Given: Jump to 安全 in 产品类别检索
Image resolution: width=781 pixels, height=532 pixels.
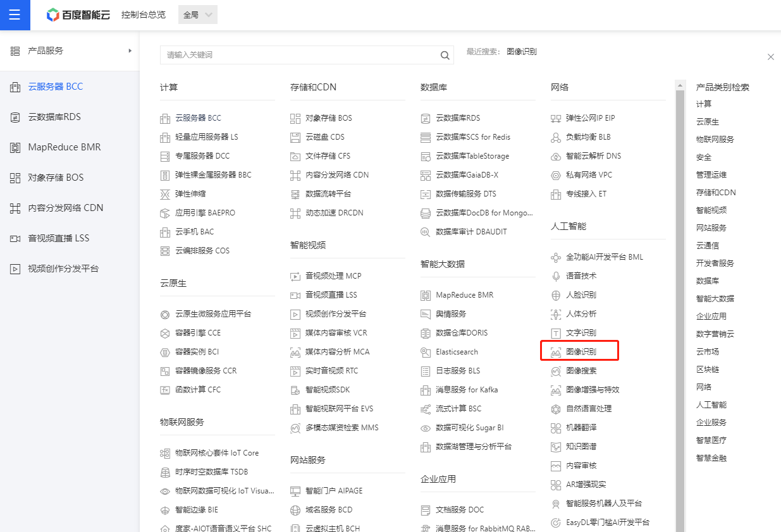Looking at the screenshot, I should tap(704, 157).
